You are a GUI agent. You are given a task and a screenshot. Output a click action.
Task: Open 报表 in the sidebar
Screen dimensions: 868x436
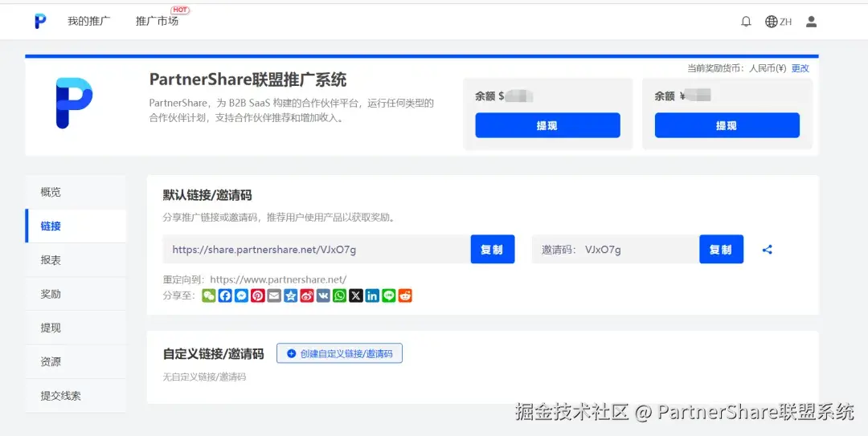click(76, 260)
